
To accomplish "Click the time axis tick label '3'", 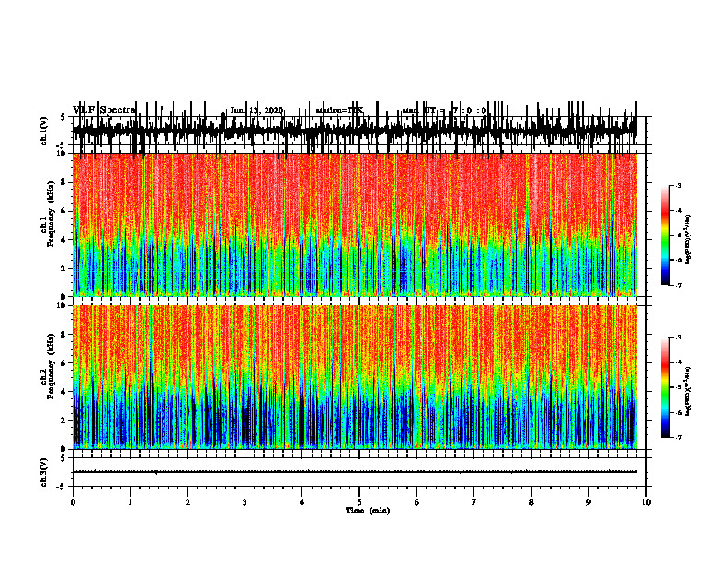I will pos(245,502).
